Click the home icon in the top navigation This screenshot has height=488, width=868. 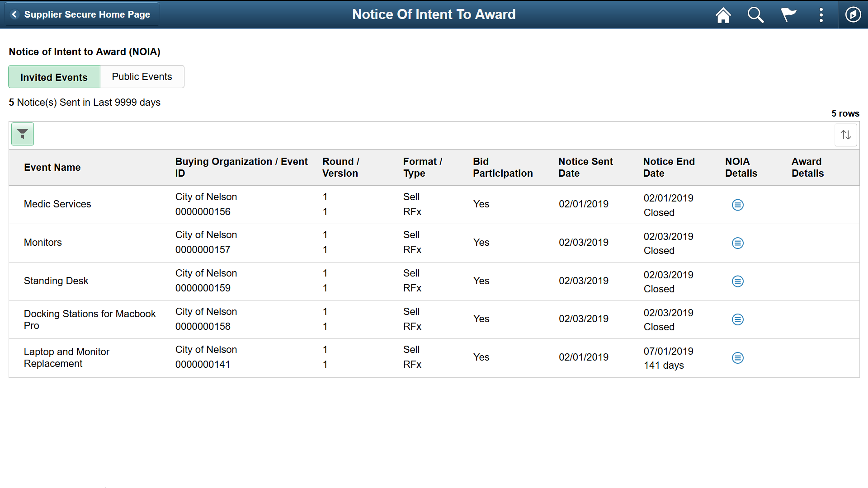[x=723, y=14]
